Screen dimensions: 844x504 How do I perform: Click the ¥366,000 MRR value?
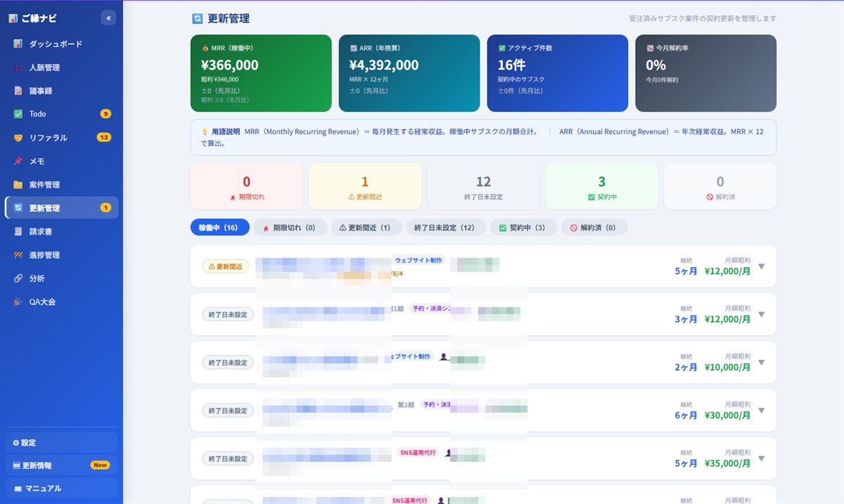coord(229,65)
